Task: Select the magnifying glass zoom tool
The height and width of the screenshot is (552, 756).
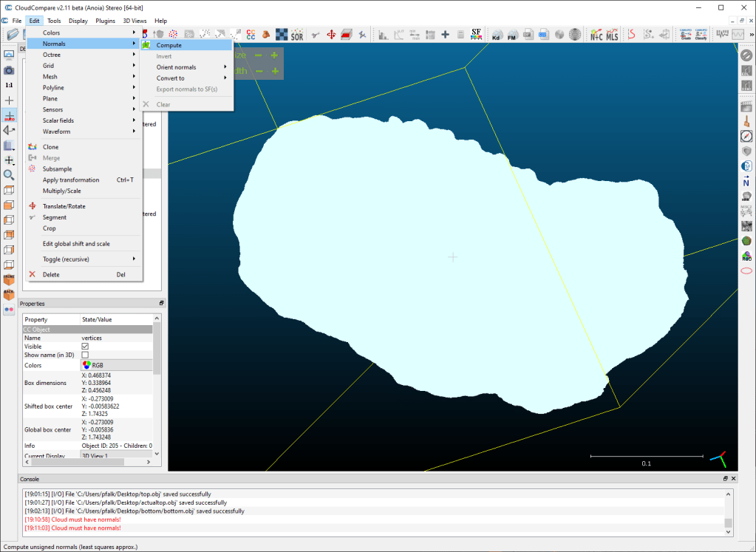Action: [9, 175]
